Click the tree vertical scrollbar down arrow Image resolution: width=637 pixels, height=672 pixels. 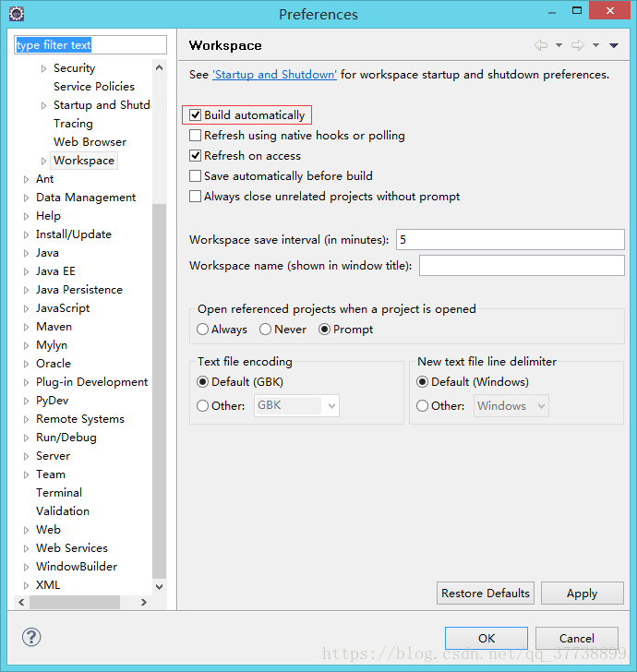[159, 587]
